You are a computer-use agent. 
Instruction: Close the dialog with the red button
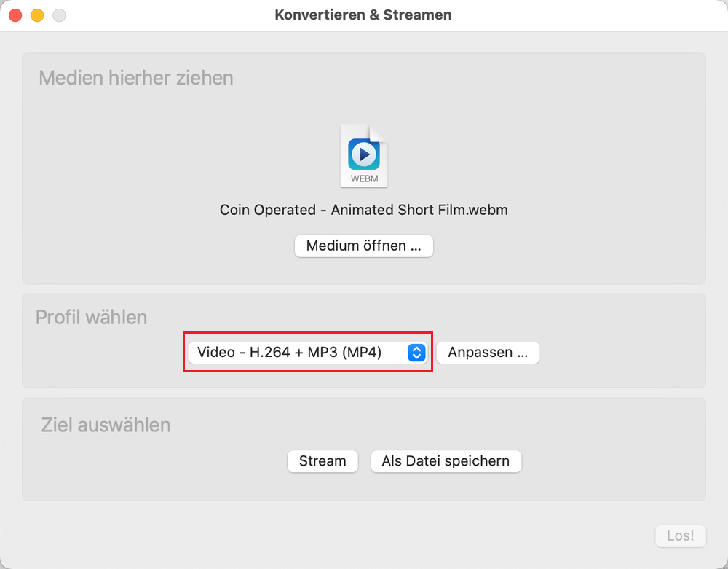(x=15, y=14)
